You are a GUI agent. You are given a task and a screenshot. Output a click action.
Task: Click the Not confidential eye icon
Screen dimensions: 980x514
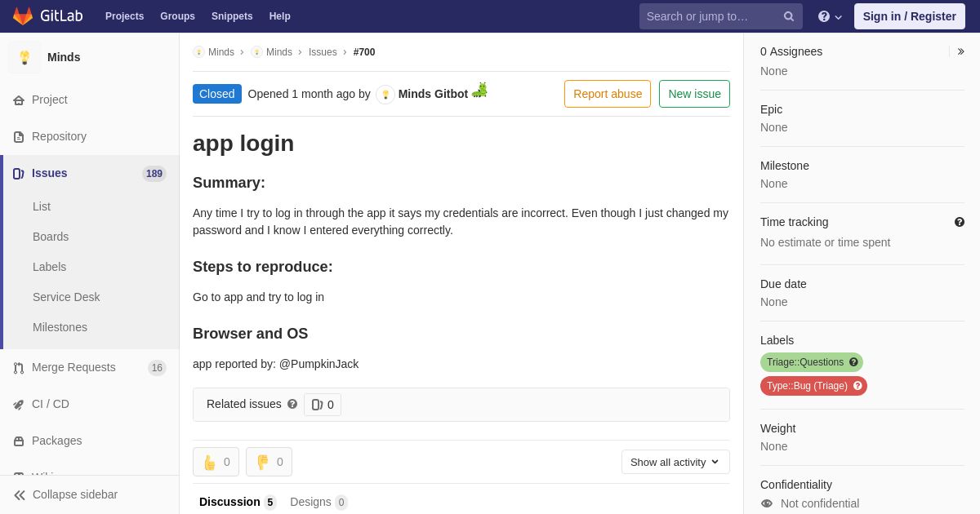(767, 503)
